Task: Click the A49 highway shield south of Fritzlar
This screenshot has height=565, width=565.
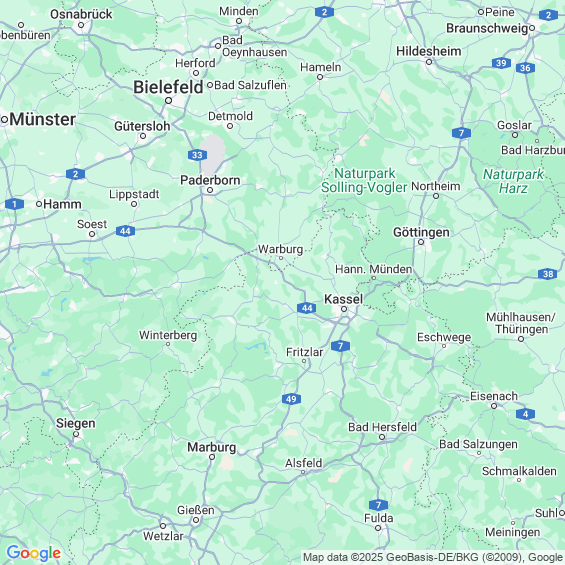Action: tap(291, 399)
